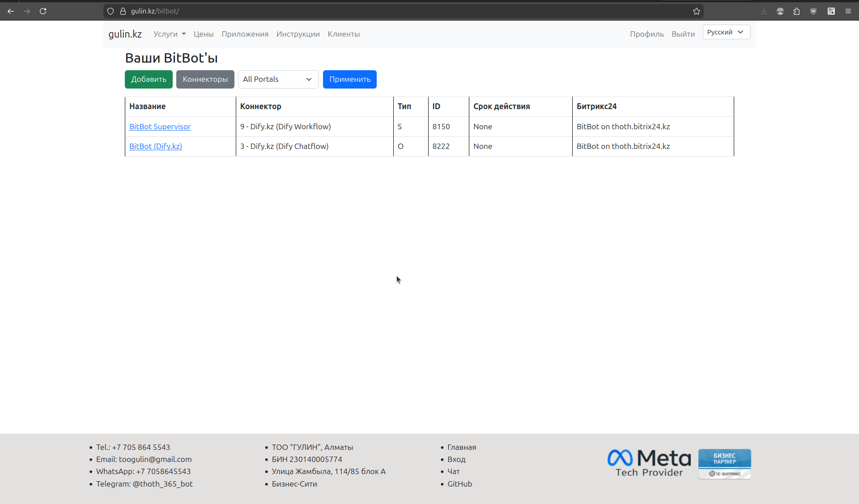The height and width of the screenshot is (504, 859).
Task: Reload the page with refresh icon
Action: 43,11
